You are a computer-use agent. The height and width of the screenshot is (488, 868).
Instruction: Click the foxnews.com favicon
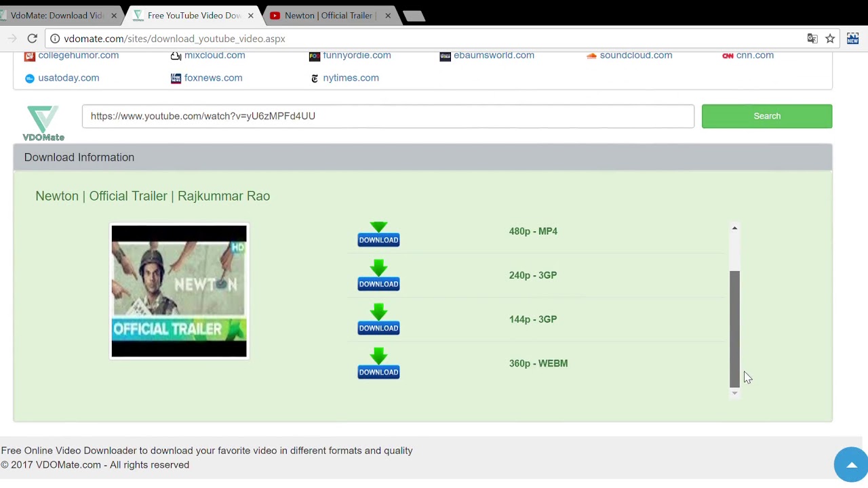pos(176,78)
